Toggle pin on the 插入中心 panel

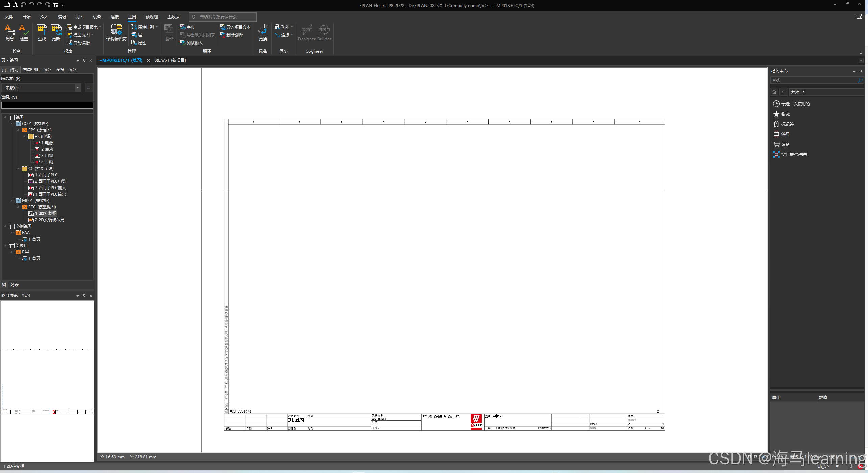pos(861,71)
